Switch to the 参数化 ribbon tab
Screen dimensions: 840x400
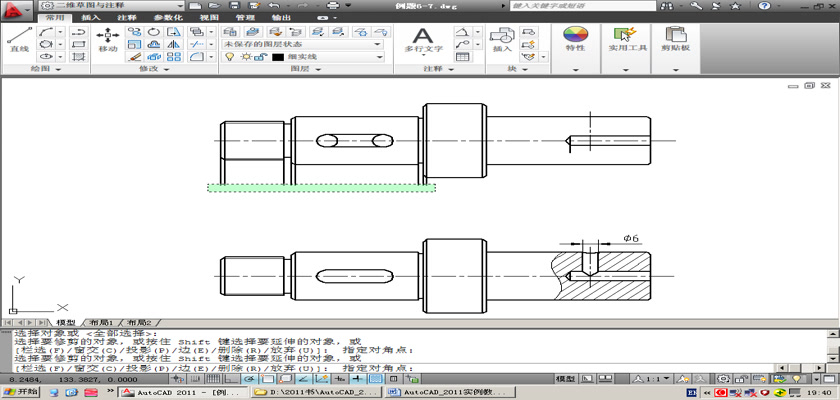coord(168,18)
